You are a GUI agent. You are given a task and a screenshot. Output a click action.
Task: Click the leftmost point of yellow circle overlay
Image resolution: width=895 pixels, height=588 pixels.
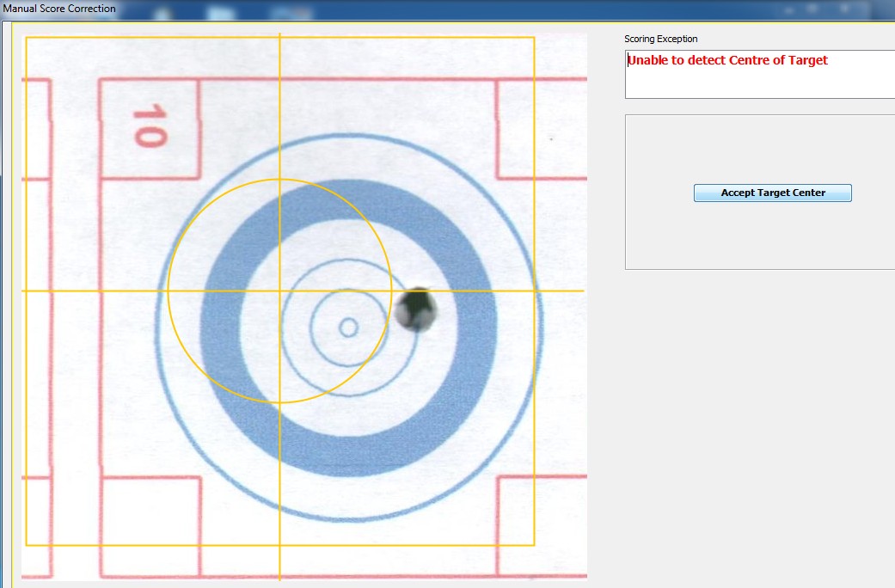click(x=169, y=291)
